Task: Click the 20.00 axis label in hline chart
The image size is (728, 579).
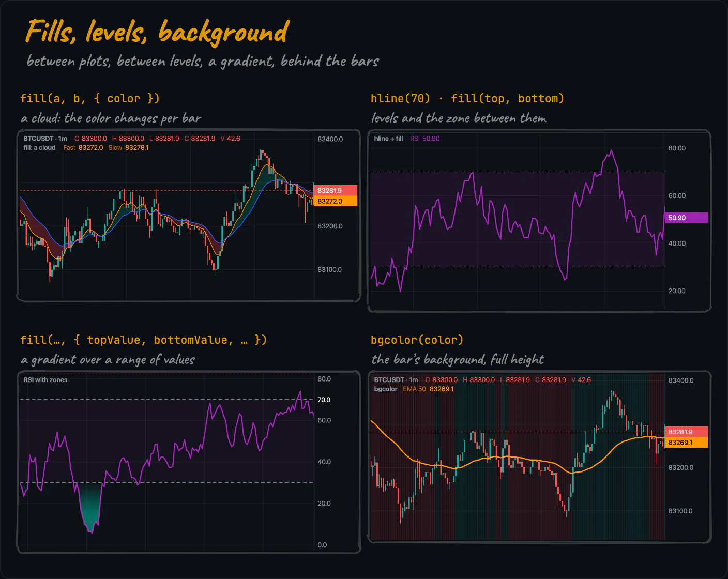Action: click(677, 291)
